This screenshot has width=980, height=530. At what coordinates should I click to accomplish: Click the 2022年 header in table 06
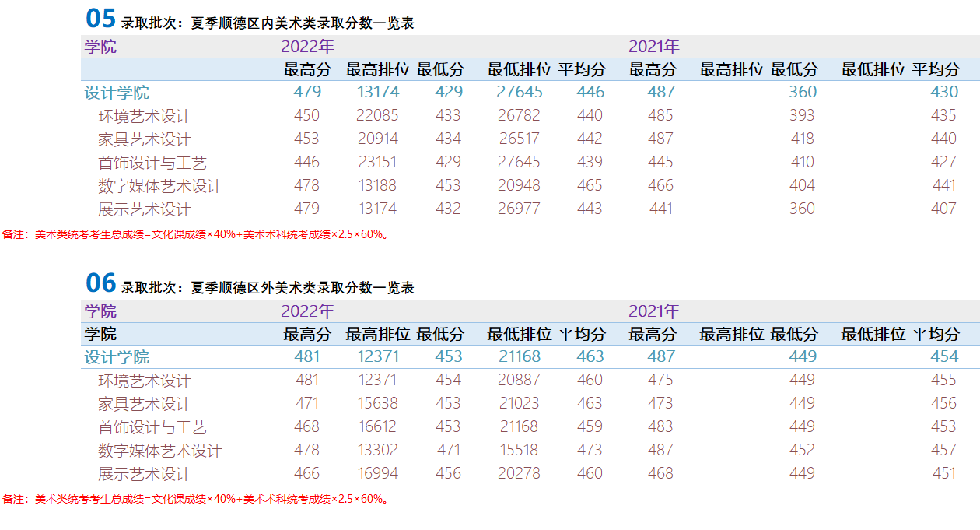307,311
